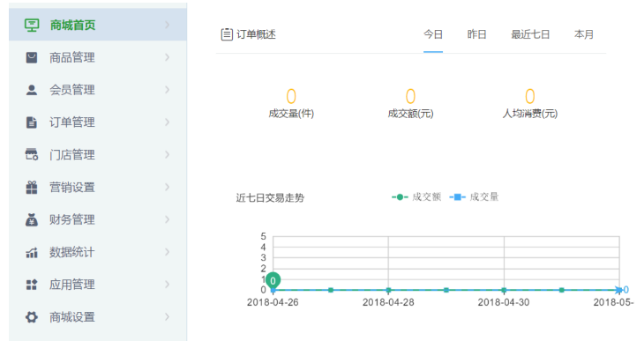Viewport: 644px width, 341px height.
Task: Expand the 门店管理 chevron arrow
Action: click(167, 155)
